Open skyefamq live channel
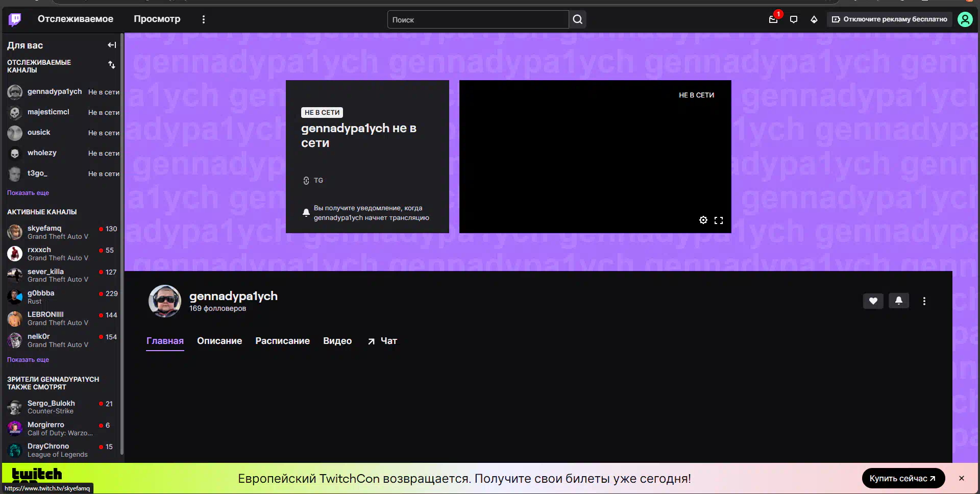Image resolution: width=980 pixels, height=494 pixels. pyautogui.click(x=63, y=232)
